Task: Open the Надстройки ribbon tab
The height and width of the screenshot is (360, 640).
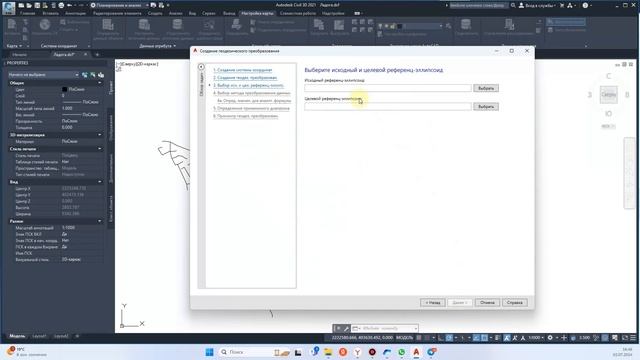Action: point(333,13)
